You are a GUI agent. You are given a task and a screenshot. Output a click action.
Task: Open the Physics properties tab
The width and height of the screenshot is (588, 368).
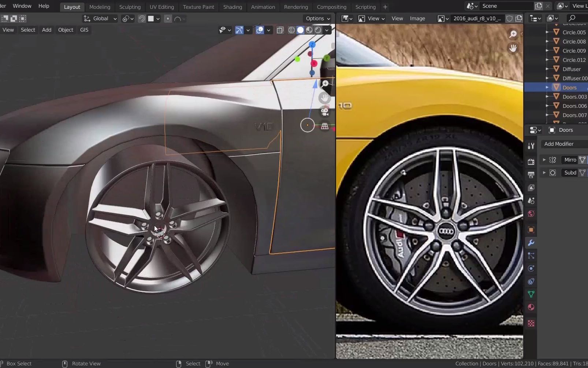(531, 268)
